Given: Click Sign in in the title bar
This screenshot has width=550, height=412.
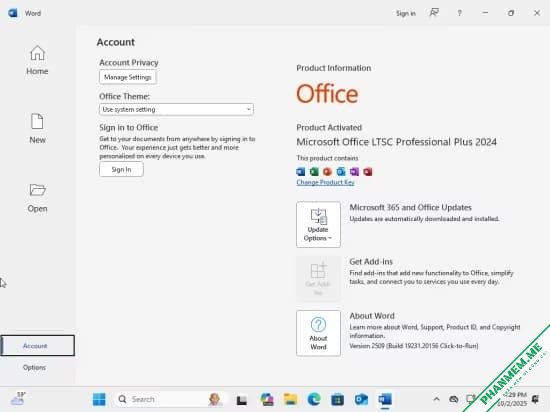Looking at the screenshot, I should click(406, 13).
